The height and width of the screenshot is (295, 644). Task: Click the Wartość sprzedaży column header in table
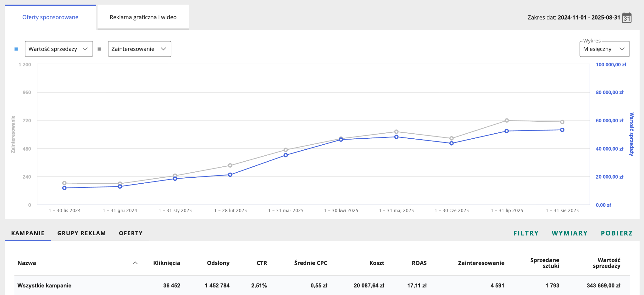pyautogui.click(x=607, y=263)
